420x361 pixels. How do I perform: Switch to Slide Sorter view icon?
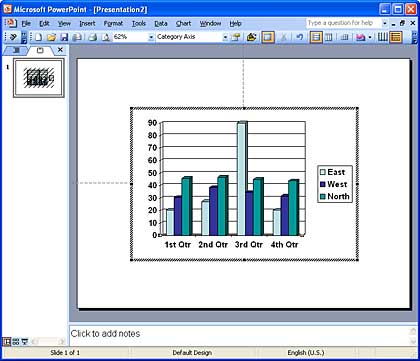pos(16,341)
